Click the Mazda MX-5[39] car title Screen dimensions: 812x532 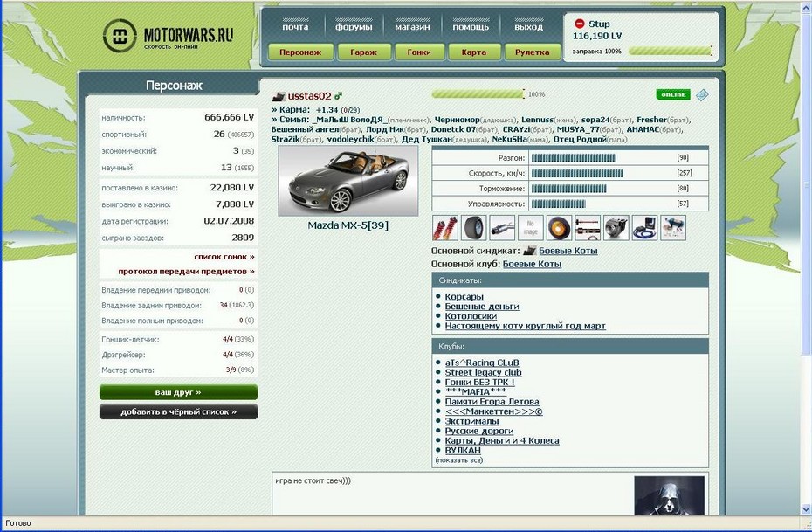point(348,225)
